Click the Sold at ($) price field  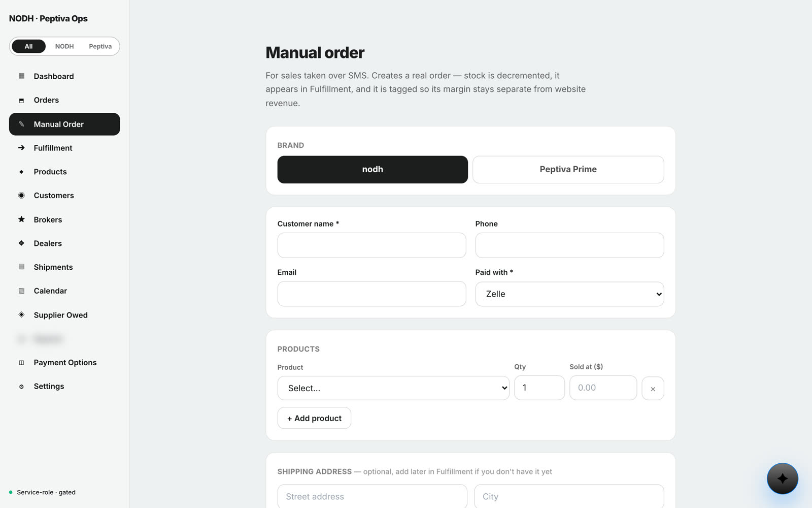point(603,388)
